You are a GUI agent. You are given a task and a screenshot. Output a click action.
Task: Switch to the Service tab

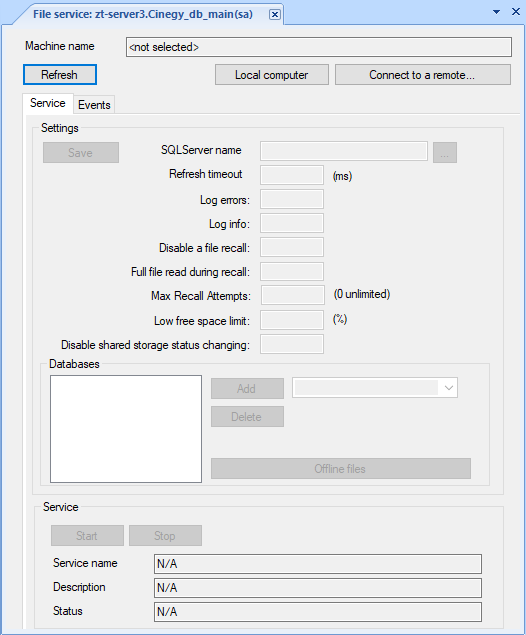coord(48,103)
